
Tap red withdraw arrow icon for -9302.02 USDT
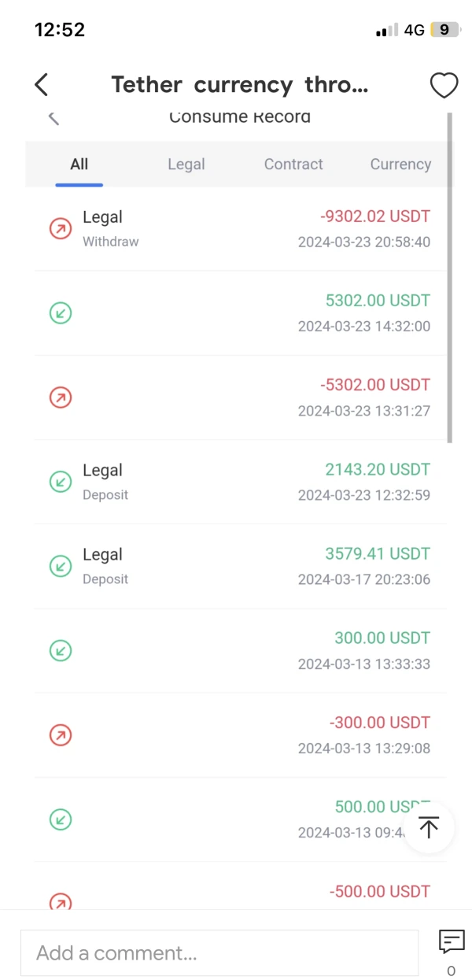click(61, 228)
